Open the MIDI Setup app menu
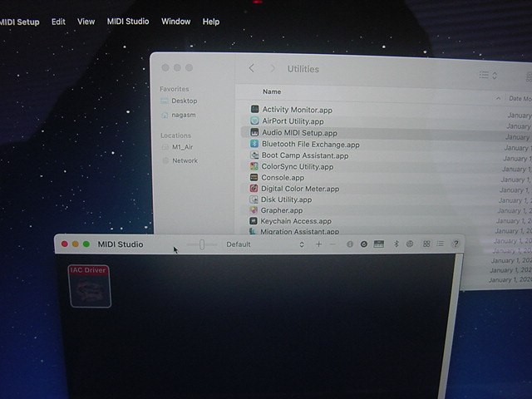Viewport: 532px width, 399px height. pos(19,22)
